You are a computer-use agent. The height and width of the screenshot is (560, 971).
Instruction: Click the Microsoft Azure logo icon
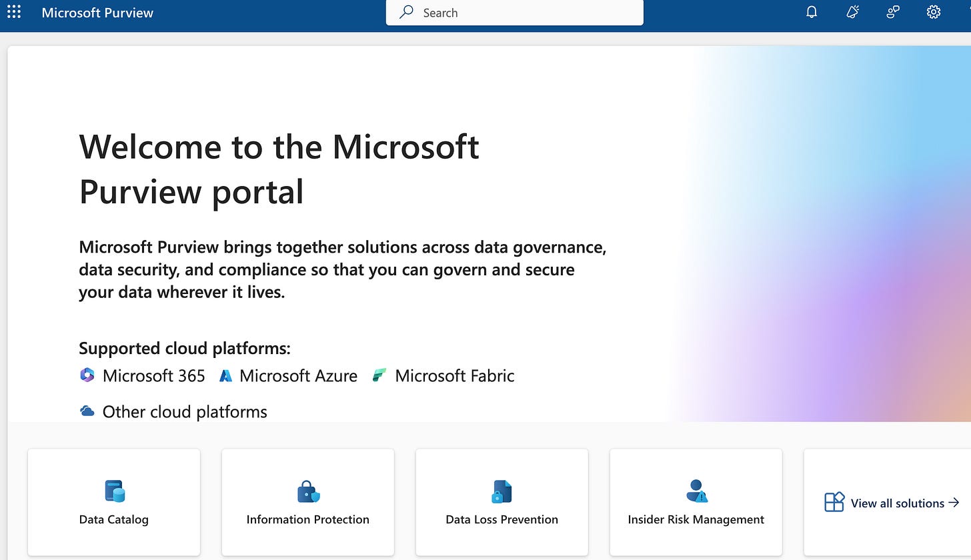(226, 376)
